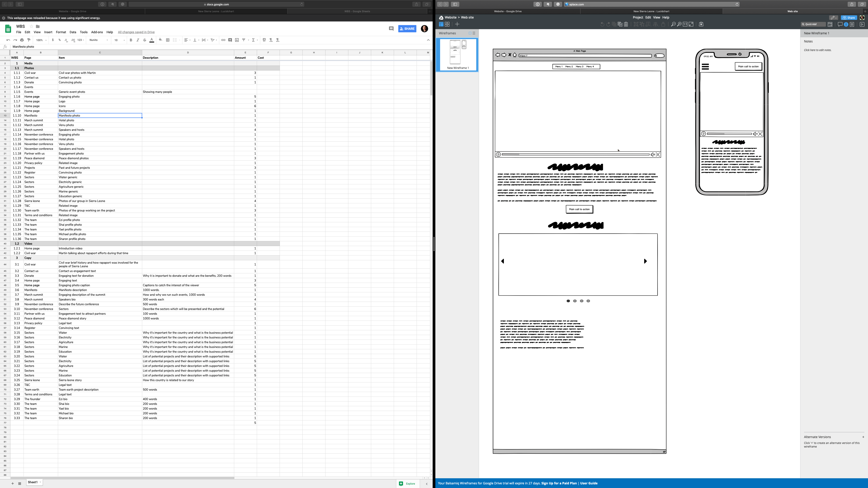Collapse the Sheets toolbar with chevron
This screenshot has width=868, height=488.
coord(428,40)
